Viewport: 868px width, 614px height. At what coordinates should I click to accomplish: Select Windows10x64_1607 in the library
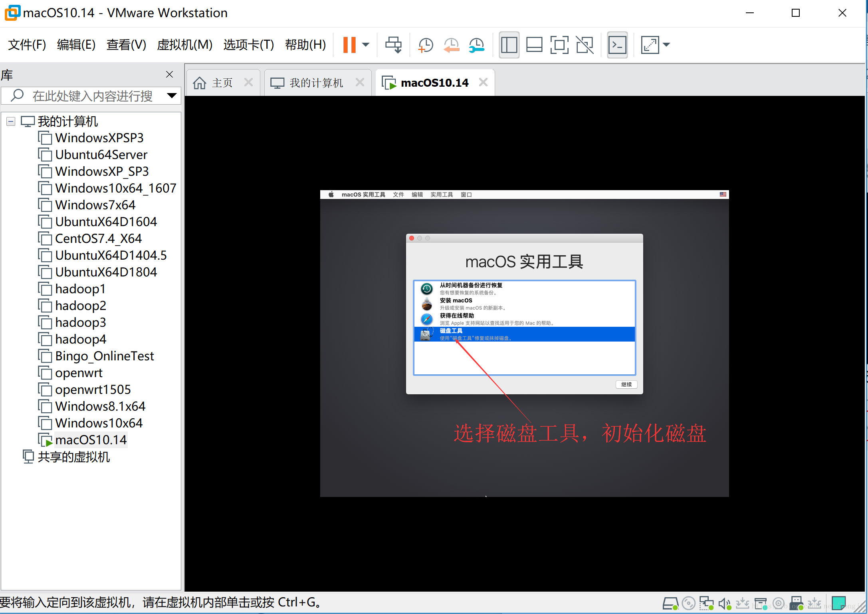coord(115,188)
